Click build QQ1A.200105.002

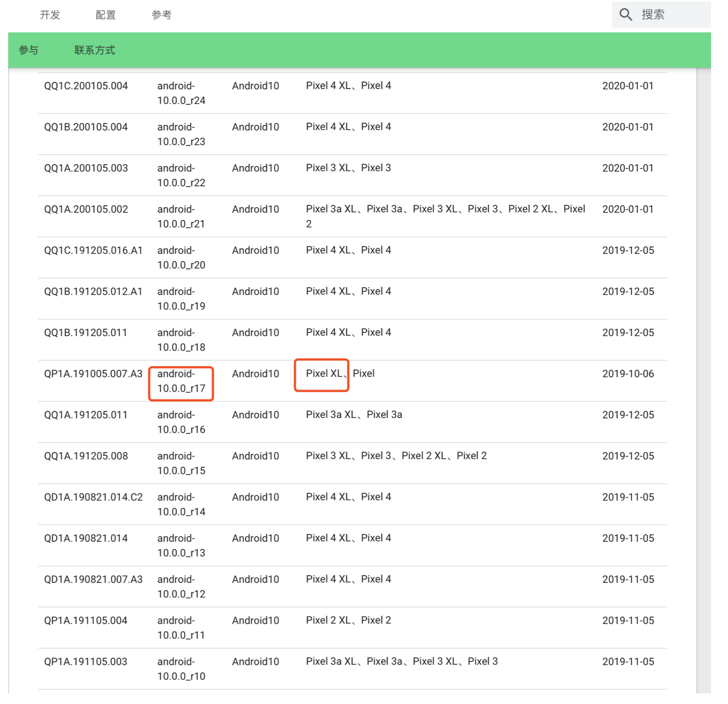86,209
